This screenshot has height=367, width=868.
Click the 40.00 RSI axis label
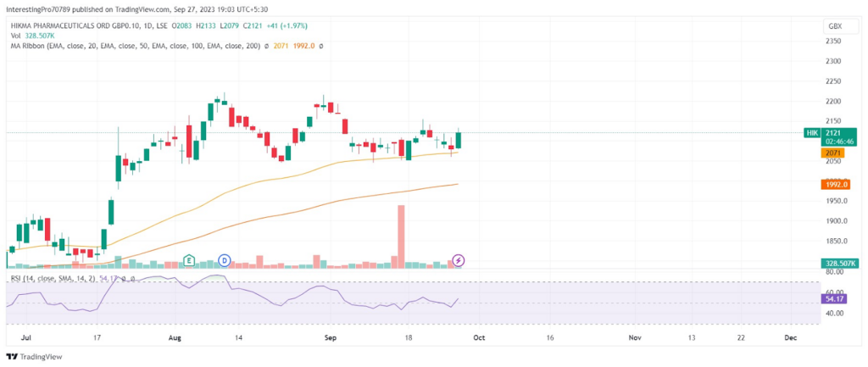tap(835, 313)
